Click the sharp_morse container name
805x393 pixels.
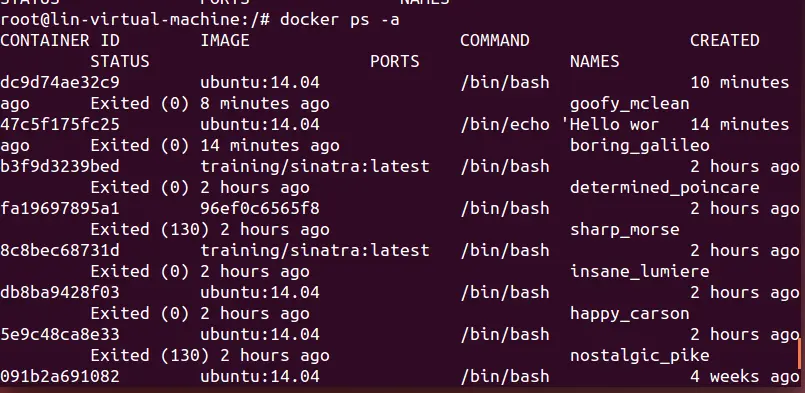(624, 230)
